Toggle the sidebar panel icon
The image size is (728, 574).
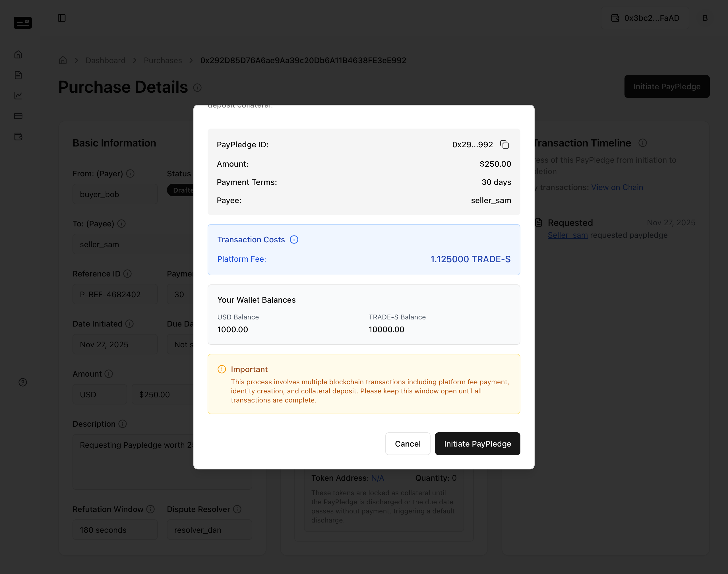click(x=62, y=18)
